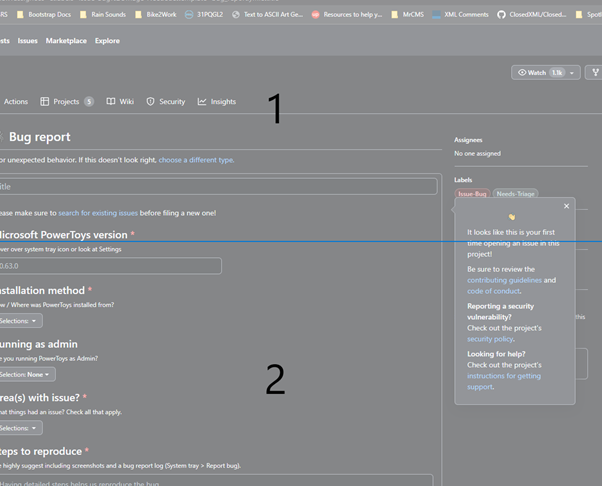Click the Steps to reproduce text area
The width and height of the screenshot is (602, 486).
pyautogui.click(x=216, y=480)
